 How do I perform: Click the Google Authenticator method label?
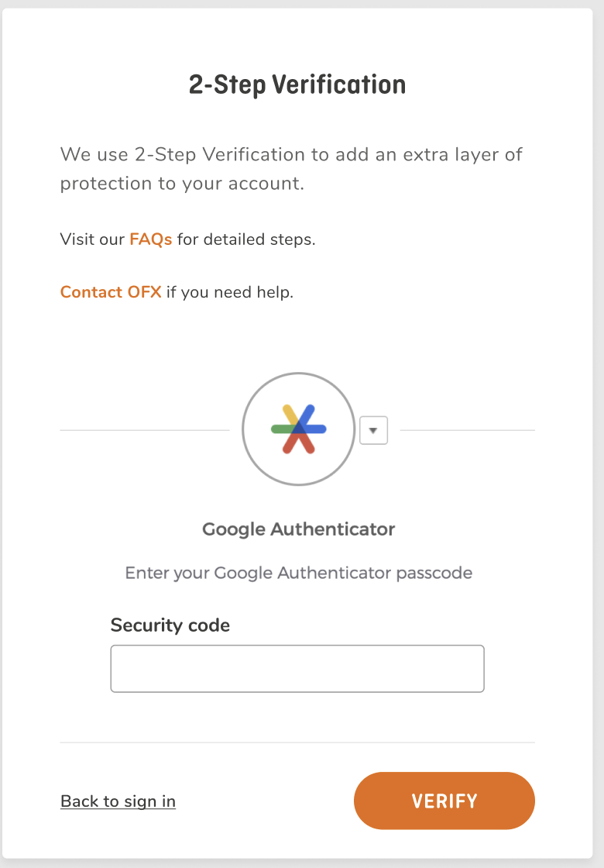[298, 529]
